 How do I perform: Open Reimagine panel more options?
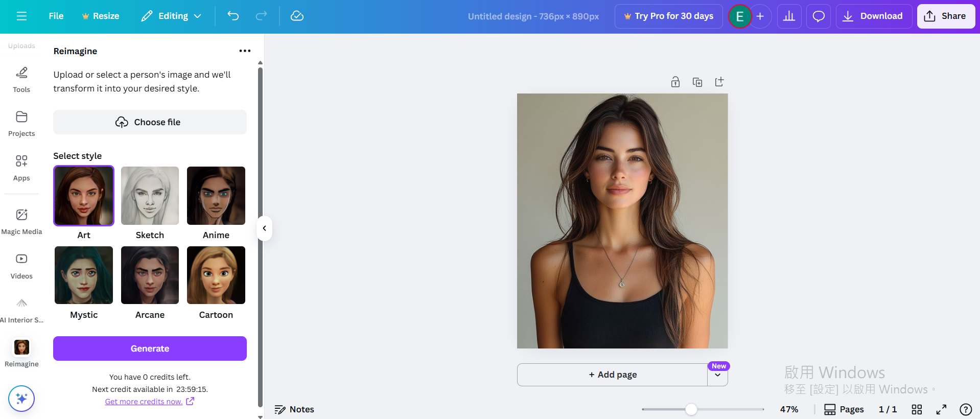click(x=245, y=51)
